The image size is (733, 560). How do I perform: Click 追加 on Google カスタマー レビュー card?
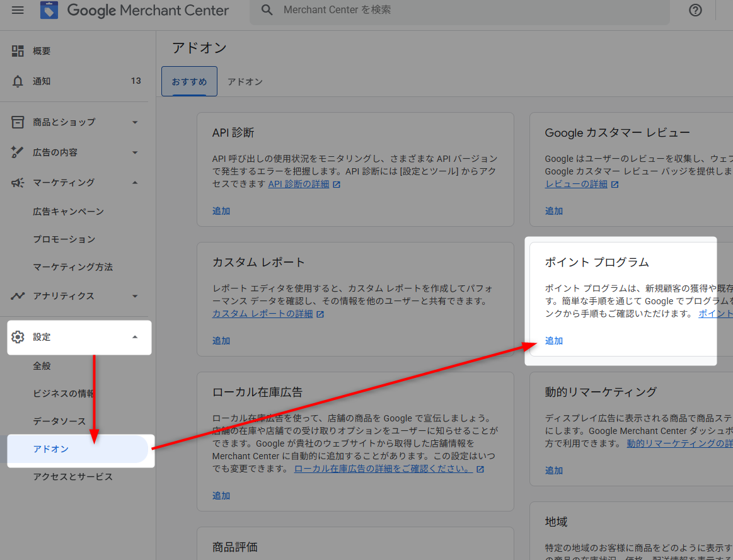554,211
